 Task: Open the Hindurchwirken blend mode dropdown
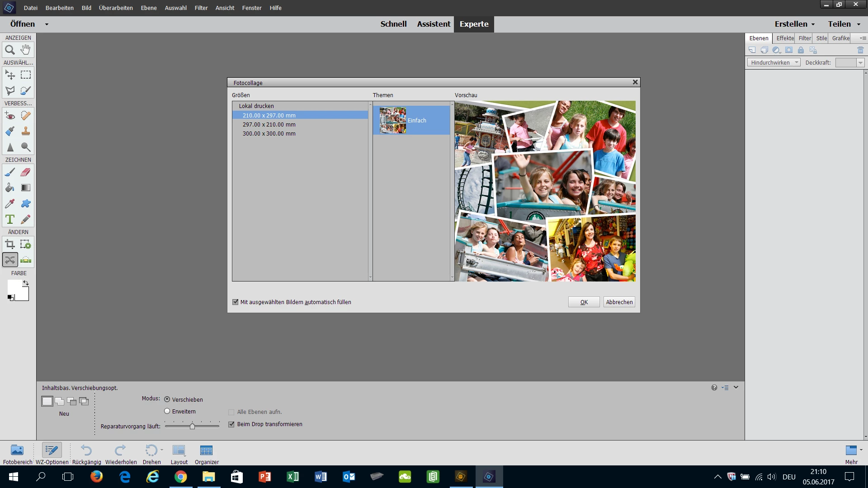point(774,62)
